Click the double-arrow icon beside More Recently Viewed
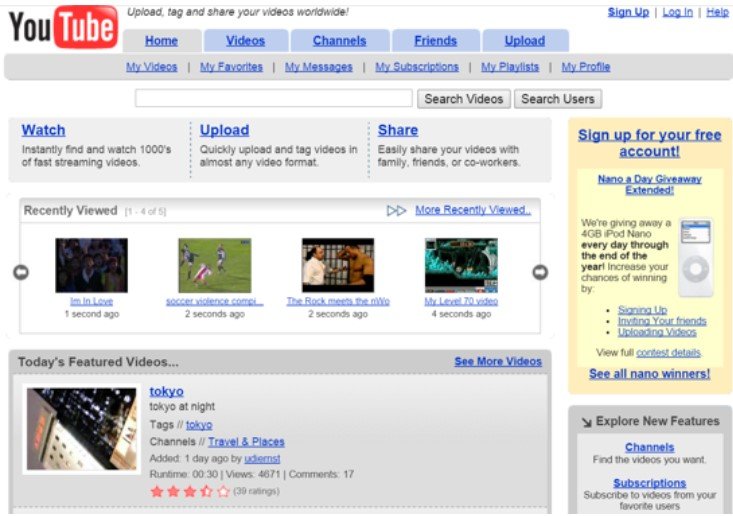 (396, 211)
